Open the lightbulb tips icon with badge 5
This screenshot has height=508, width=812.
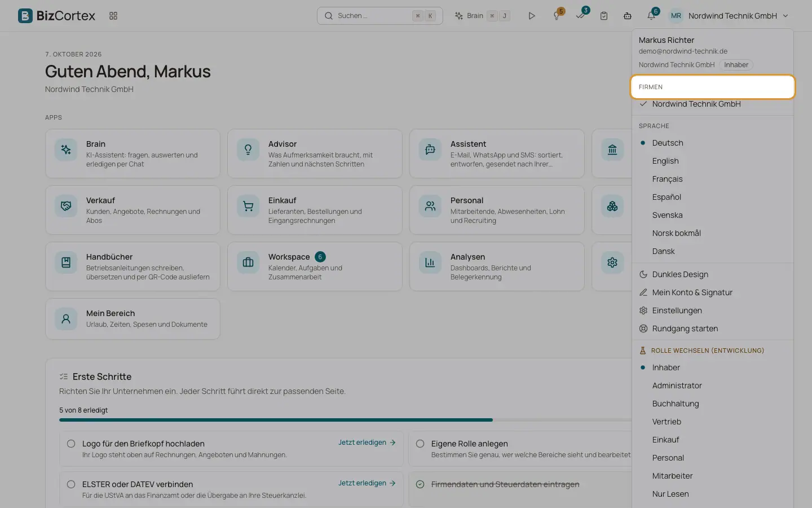tap(557, 16)
